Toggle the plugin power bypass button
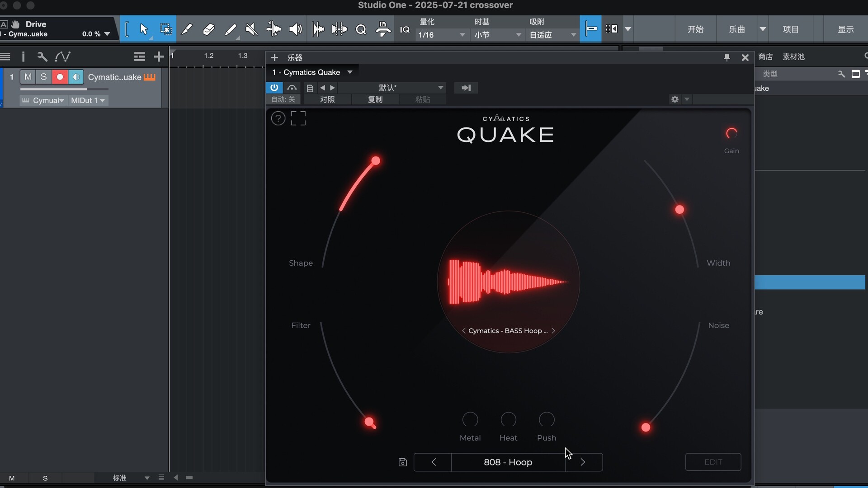 pyautogui.click(x=274, y=88)
